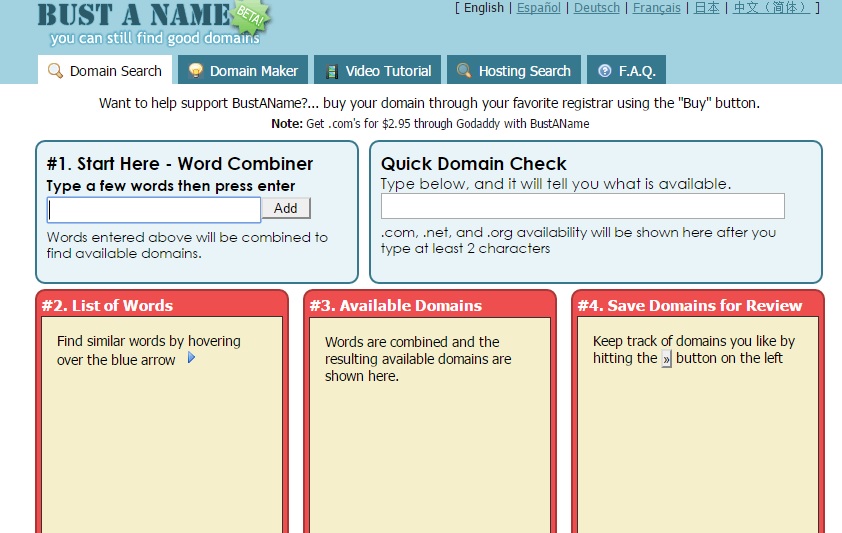This screenshot has height=533, width=842.
Task: Click the magnifier icon on Hosting Search tab
Action: pyautogui.click(x=464, y=71)
